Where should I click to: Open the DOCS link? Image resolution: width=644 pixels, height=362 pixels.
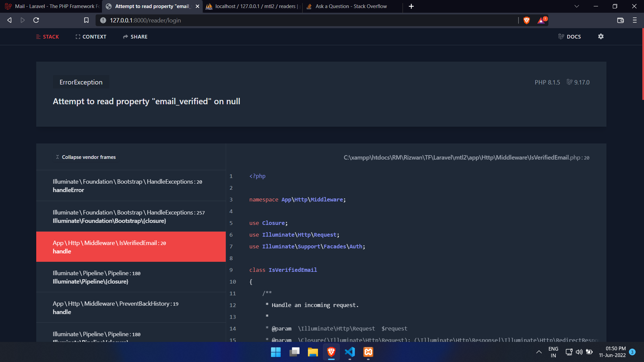570,37
